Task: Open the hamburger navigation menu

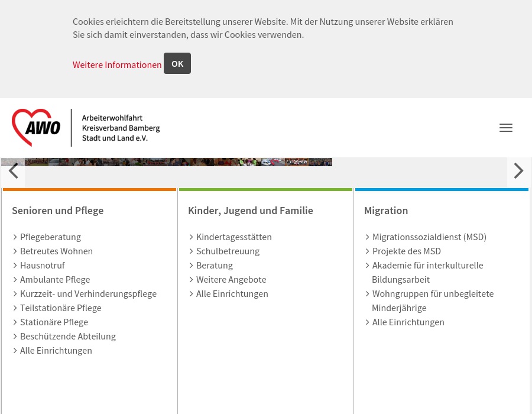Action: click(x=505, y=128)
